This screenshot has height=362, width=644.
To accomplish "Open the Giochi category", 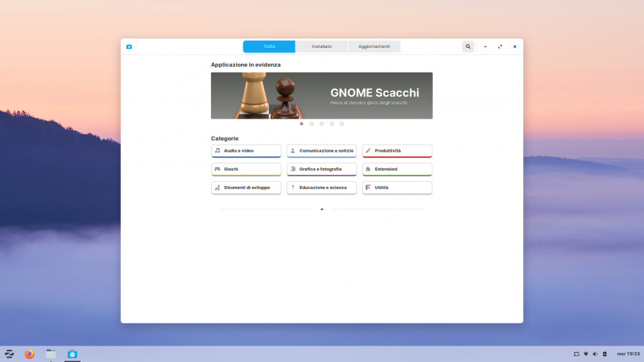I will [246, 170].
